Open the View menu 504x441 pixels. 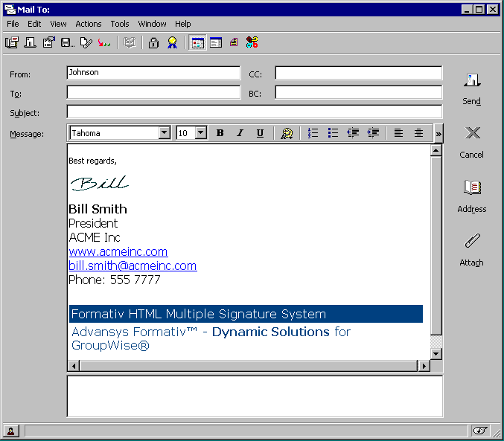[58, 24]
